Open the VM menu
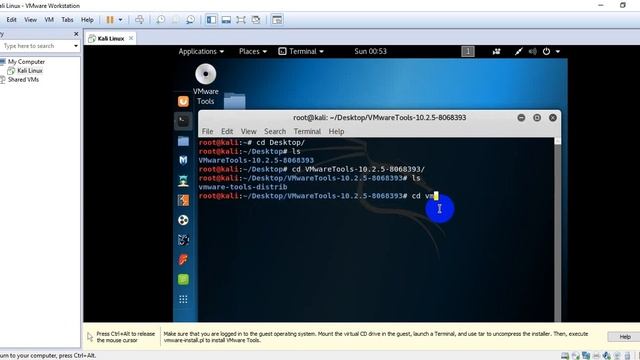The image size is (640, 360). coord(49,20)
